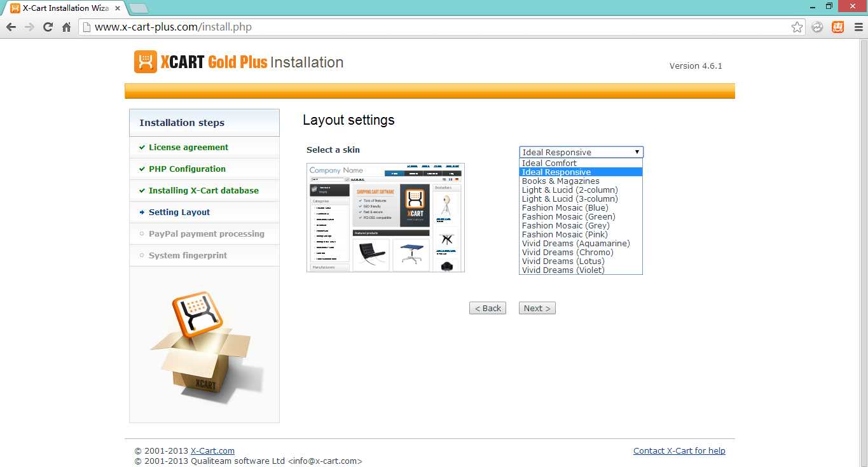This screenshot has height=467, width=868.
Task: Click the PHP Configuration step
Action: click(x=187, y=169)
